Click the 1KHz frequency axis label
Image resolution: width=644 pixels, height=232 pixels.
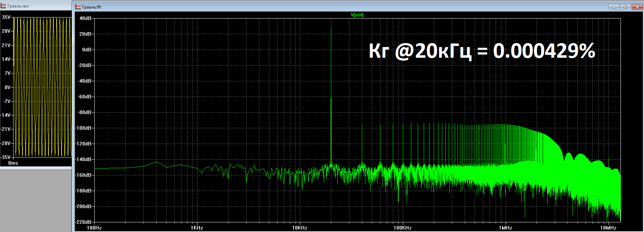[197, 228]
